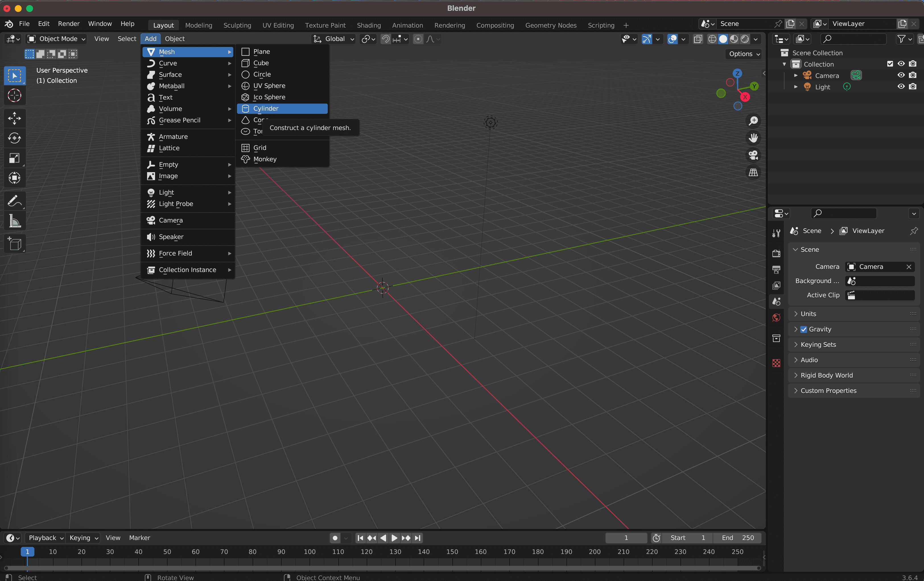Hide the Camera in outliner viewport
Viewport: 924px width, 581px height.
(901, 75)
